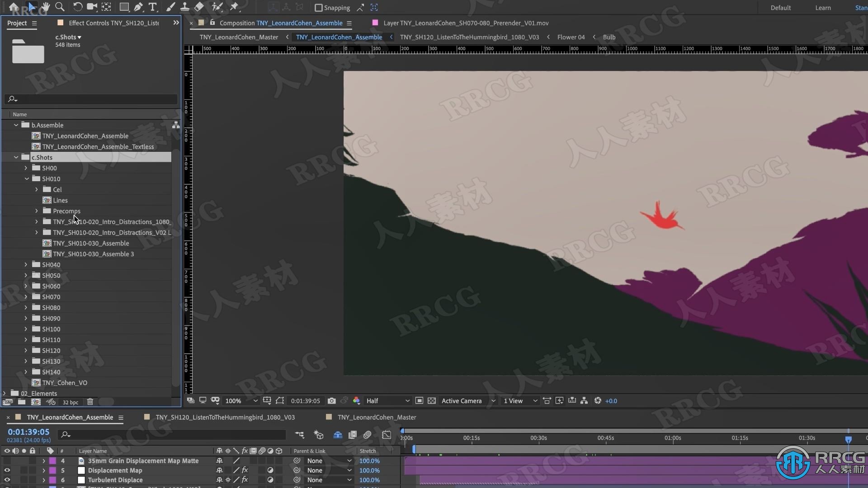Image resolution: width=868 pixels, height=488 pixels.
Task: Create a new folder in Project panel
Action: coord(21,402)
